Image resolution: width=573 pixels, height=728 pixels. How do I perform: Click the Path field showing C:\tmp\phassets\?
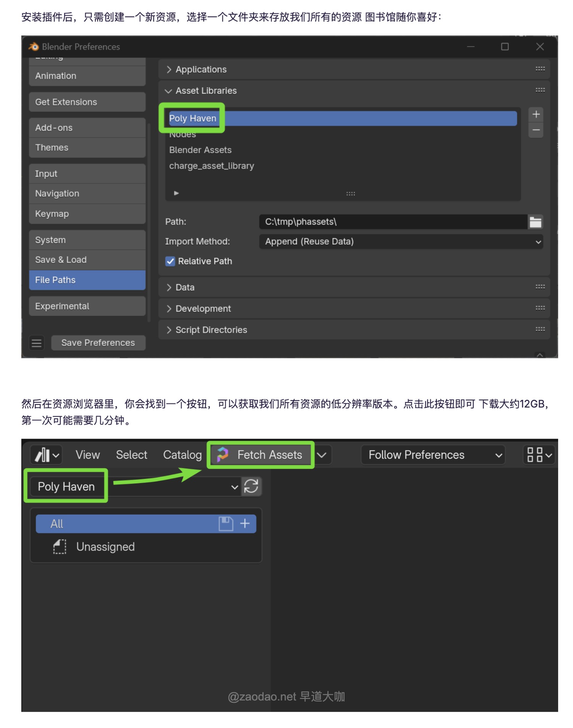(393, 222)
